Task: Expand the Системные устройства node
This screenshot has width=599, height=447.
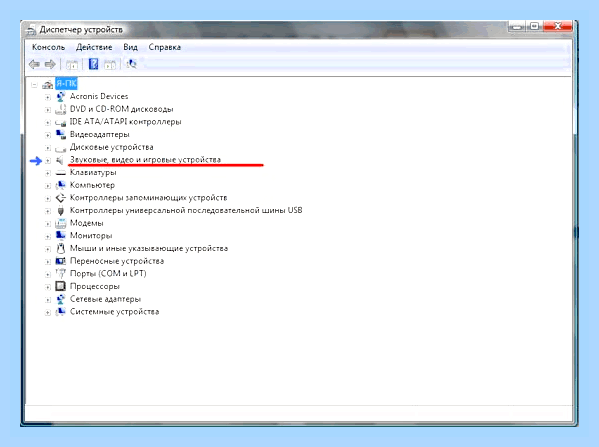Action: [x=47, y=312]
